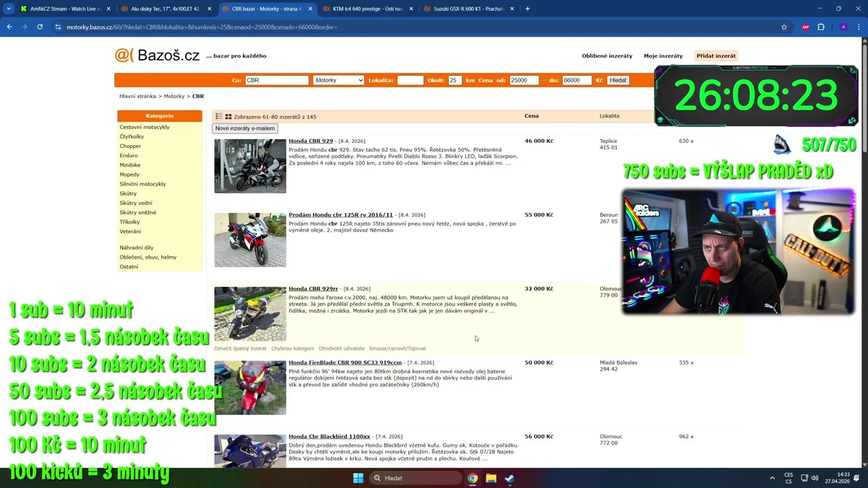
Task: Open Skútry sněžné category
Action: coord(138,212)
